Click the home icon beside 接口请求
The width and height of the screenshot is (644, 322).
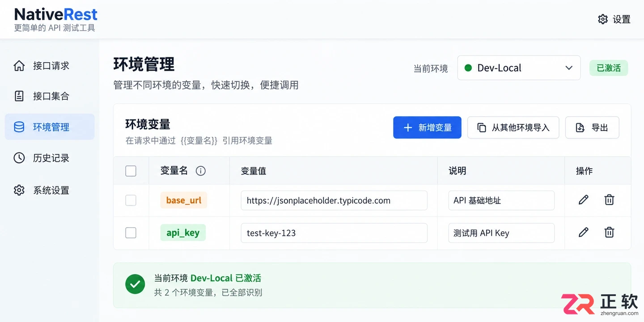tap(19, 66)
